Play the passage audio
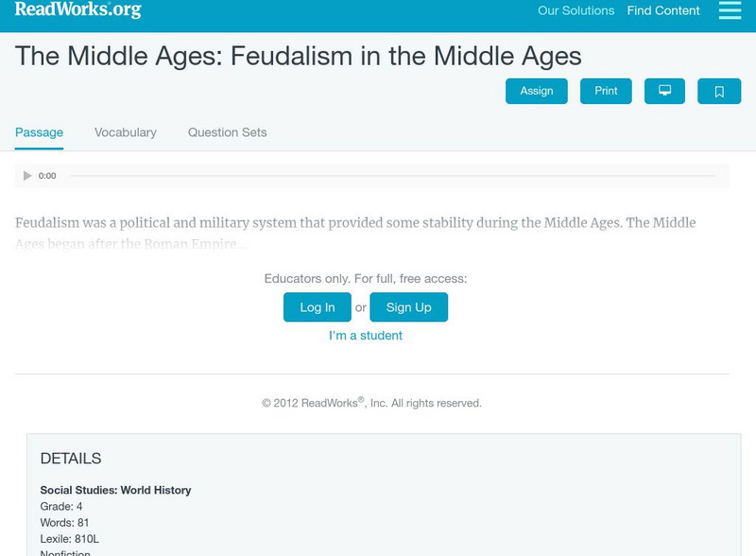 point(27,176)
